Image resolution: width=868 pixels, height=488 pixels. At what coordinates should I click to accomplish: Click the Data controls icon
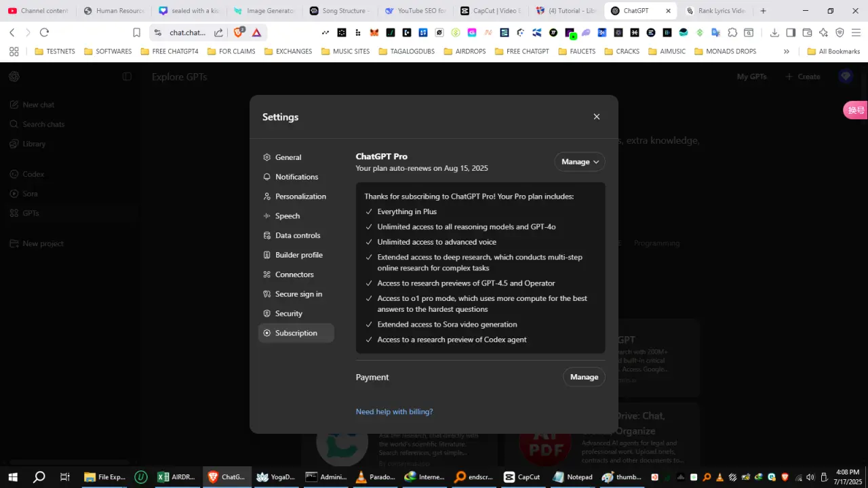[267, 235]
